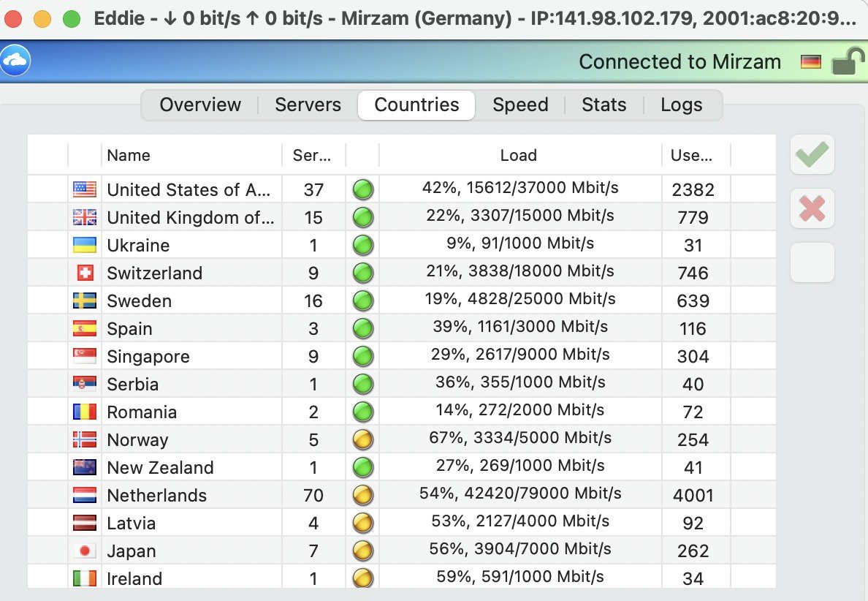The height and width of the screenshot is (601, 868).
Task: Click the yellow load indicator for Norway
Action: (363, 440)
